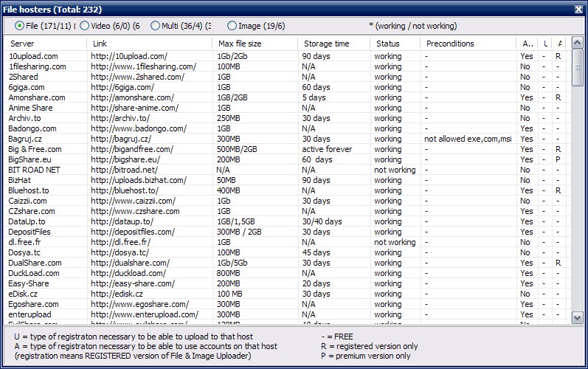Select the 2Shared server entry
This screenshot has height=369, width=588.
click(x=24, y=77)
